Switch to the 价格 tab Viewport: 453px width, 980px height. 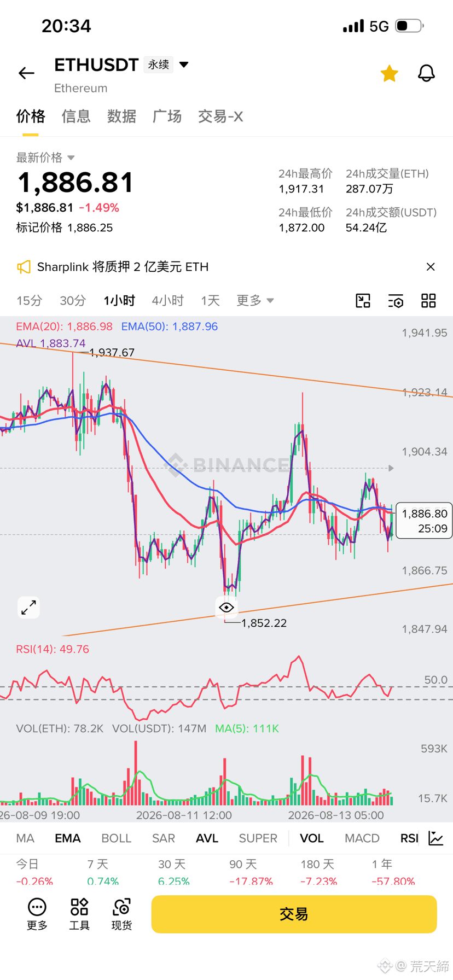click(31, 116)
